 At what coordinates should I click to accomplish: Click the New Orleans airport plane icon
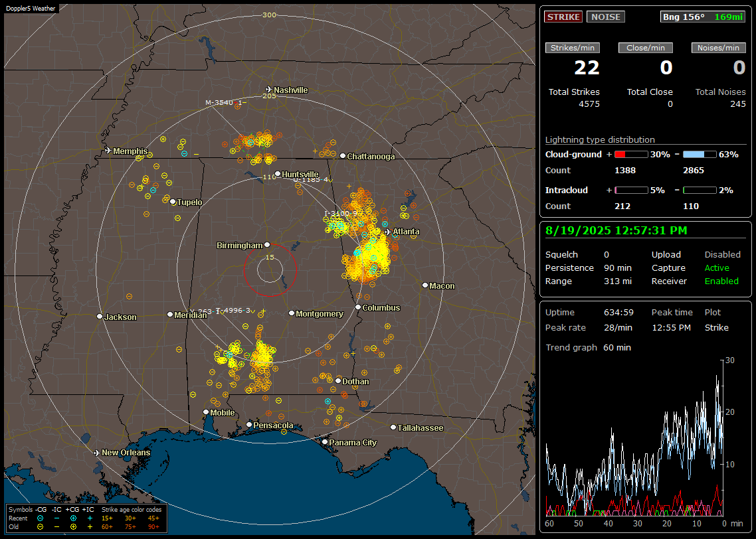pyautogui.click(x=97, y=453)
